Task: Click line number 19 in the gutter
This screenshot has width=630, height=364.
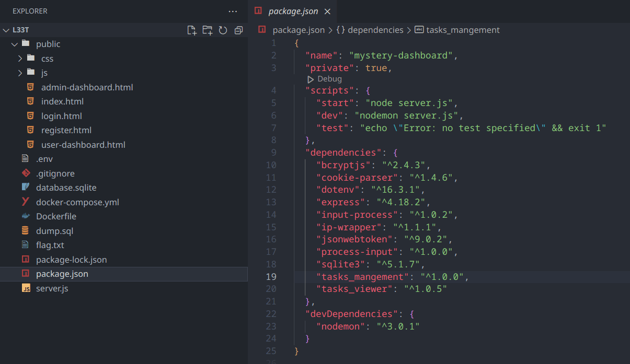Action: point(271,276)
